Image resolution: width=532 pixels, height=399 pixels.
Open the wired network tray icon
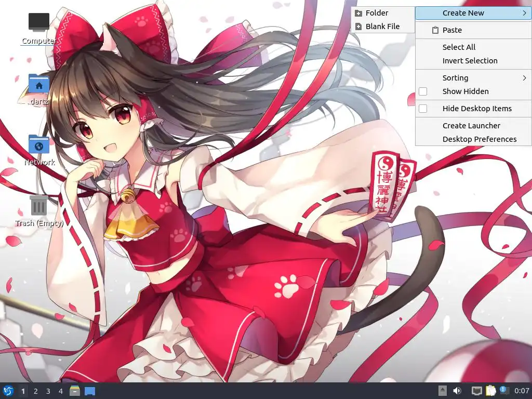[x=477, y=391]
